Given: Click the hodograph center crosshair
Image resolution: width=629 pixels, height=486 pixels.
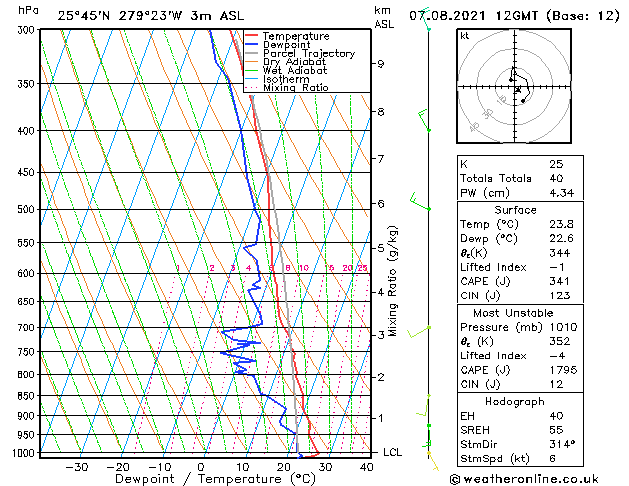Looking at the screenshot, I should [x=515, y=87].
